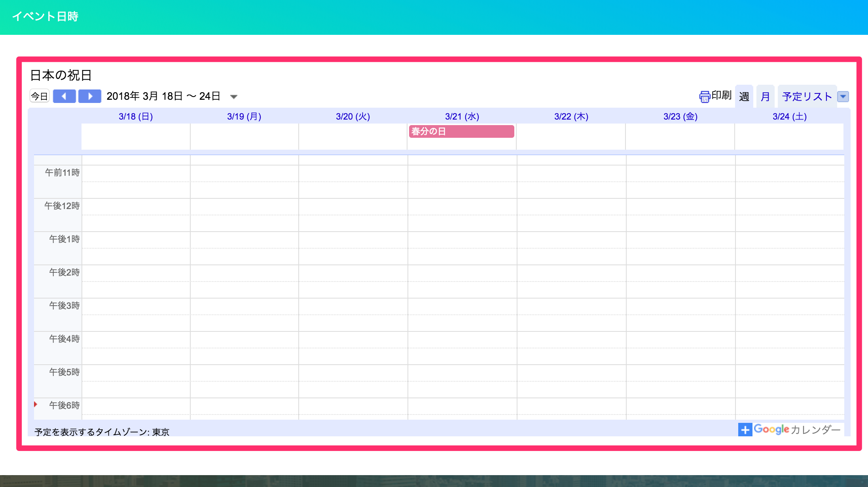Click the 3/24 (土) day header
This screenshot has height=487, width=868.
click(x=790, y=116)
